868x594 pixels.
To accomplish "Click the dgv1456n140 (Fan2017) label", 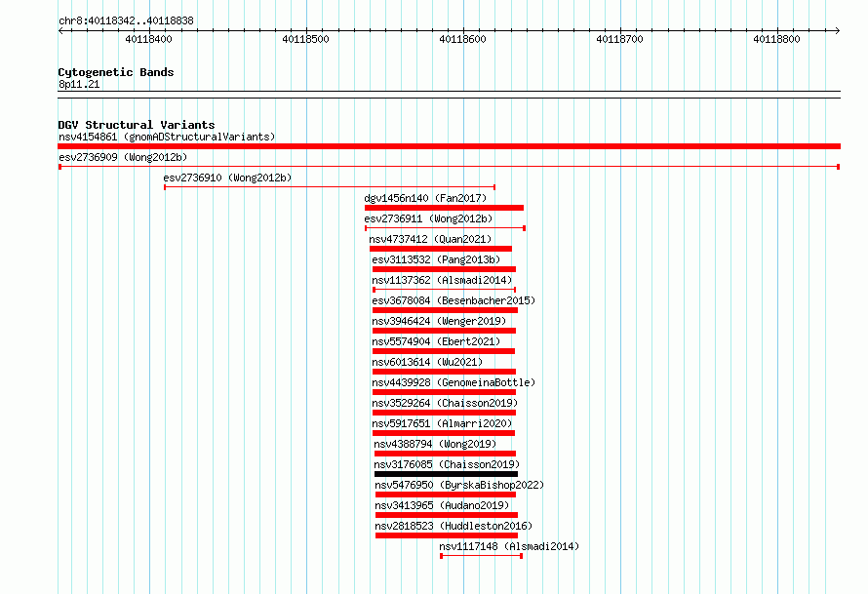I will click(425, 198).
